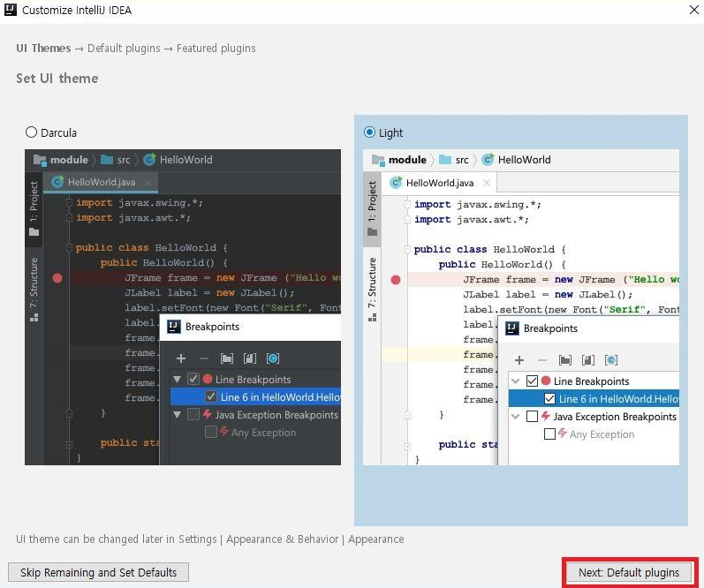Viewport: 704px width, 588px height.
Task: Collapse the Line Breakpoints chevron in Light preview
Action: click(516, 381)
